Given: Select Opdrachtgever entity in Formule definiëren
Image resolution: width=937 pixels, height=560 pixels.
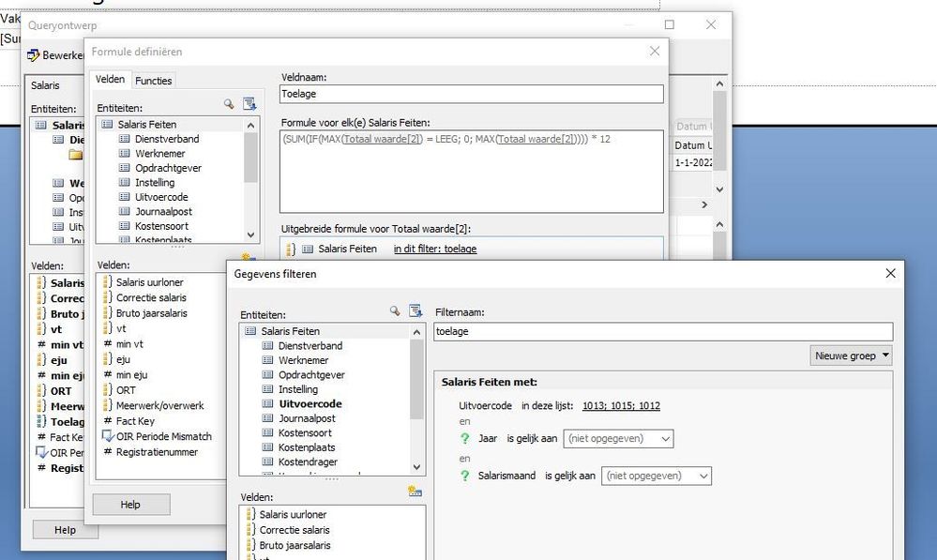Looking at the screenshot, I should coord(168,168).
